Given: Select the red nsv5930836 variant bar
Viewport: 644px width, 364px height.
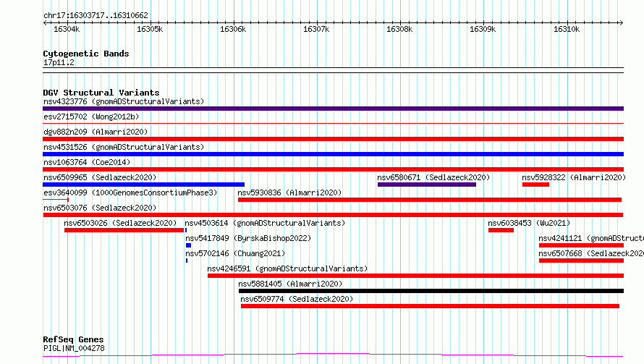Looking at the screenshot, I should tap(430, 200).
